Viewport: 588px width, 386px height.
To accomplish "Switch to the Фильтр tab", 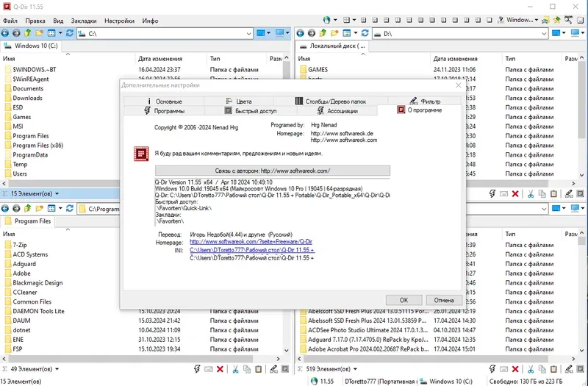I will pyautogui.click(x=425, y=101).
